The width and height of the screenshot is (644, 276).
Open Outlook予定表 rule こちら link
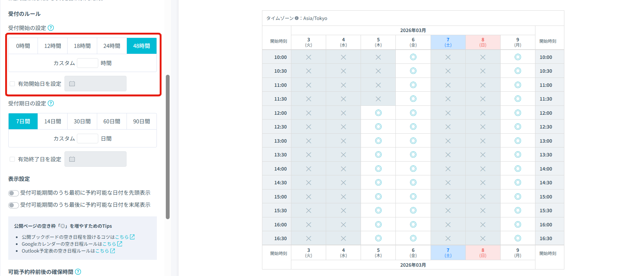(x=102, y=251)
